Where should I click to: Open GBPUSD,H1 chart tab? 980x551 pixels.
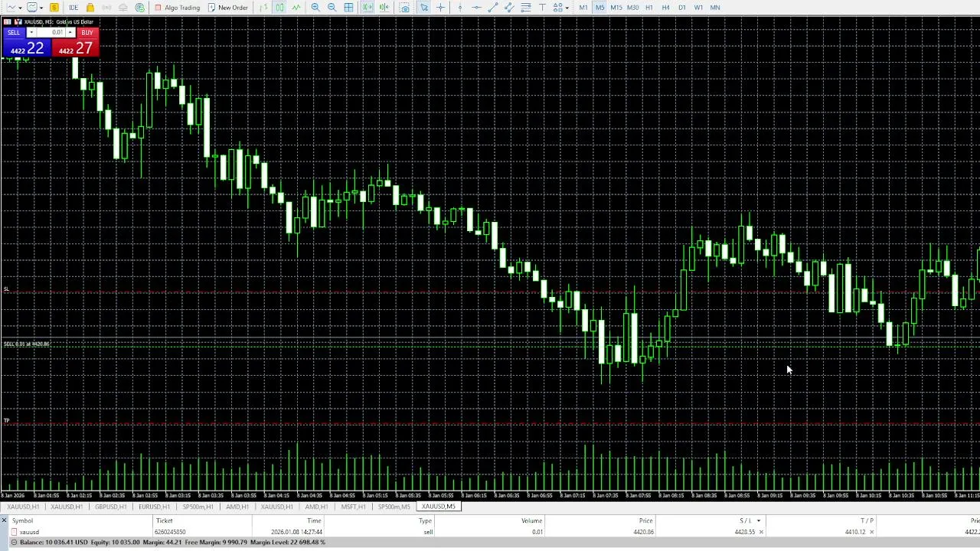click(111, 507)
